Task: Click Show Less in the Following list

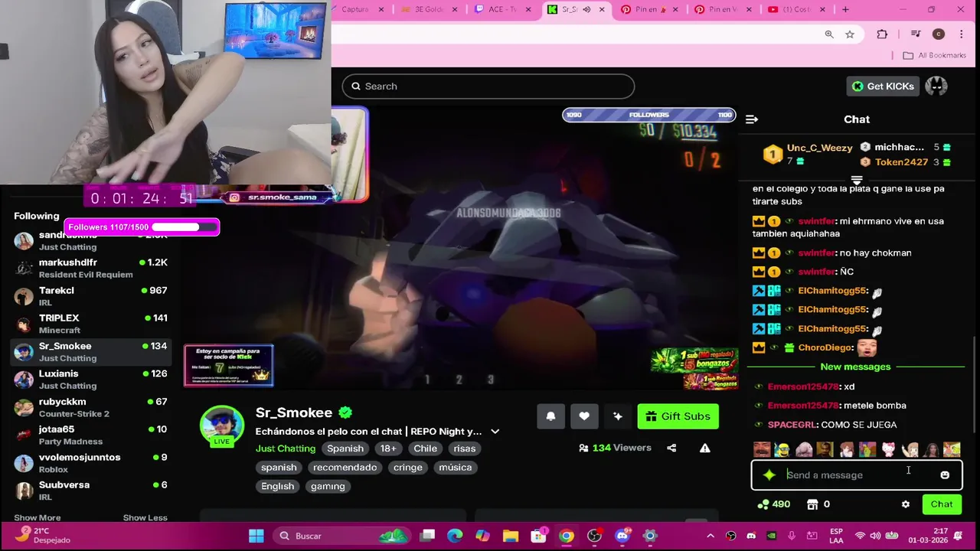Action: (145, 517)
